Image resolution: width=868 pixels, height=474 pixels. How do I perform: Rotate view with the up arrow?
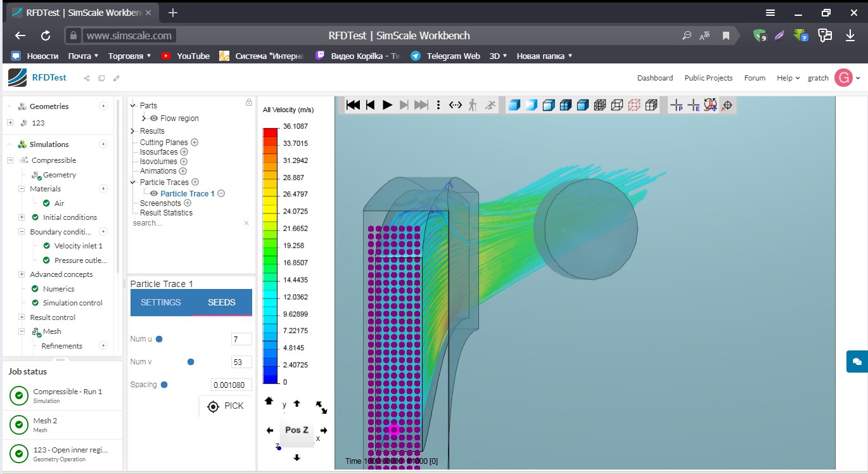297,404
